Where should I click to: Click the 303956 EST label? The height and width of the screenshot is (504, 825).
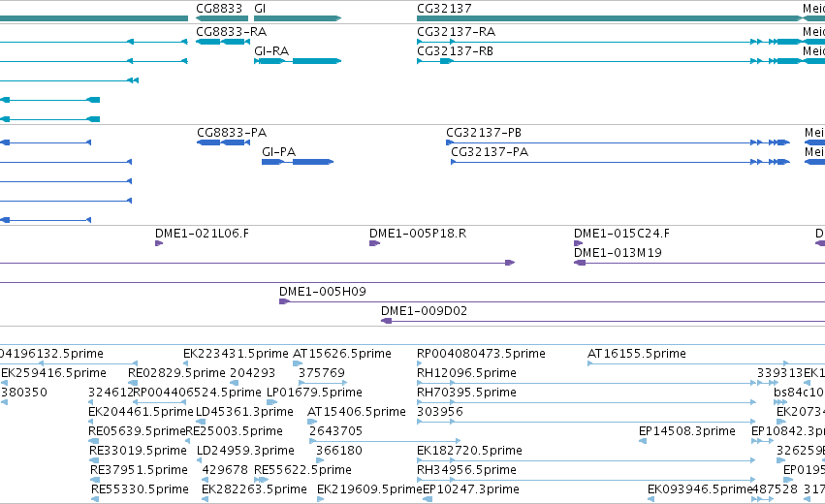pyautogui.click(x=440, y=412)
